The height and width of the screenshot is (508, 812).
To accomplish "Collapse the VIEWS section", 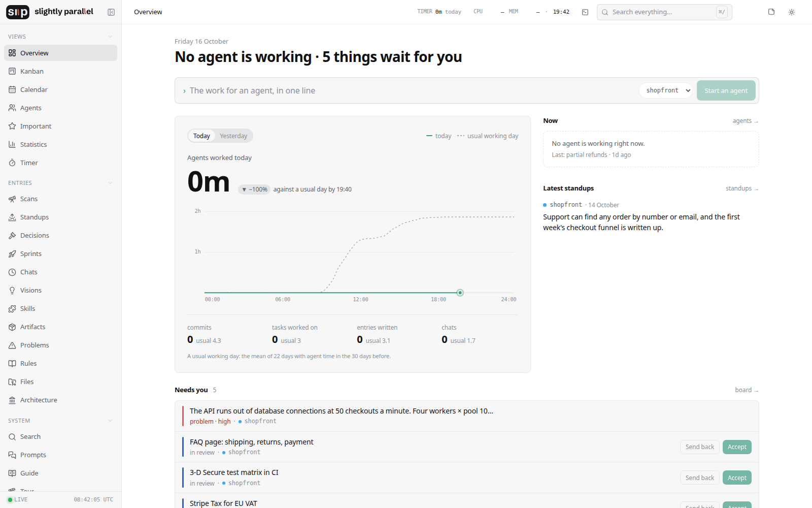I will pyautogui.click(x=110, y=37).
